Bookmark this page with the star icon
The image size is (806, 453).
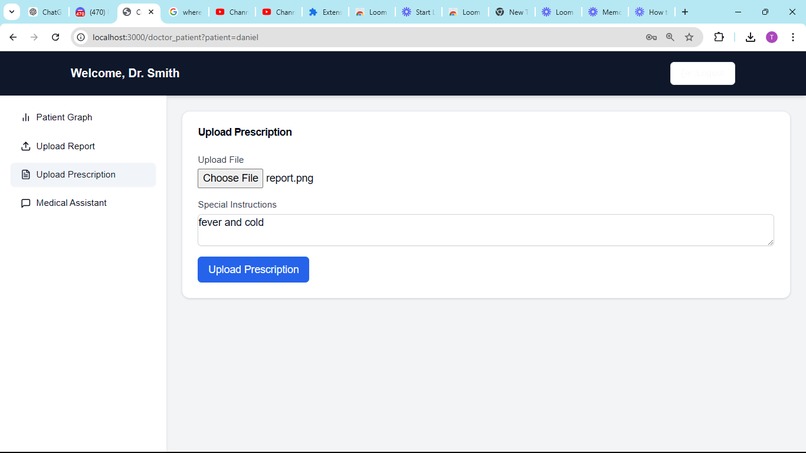click(689, 37)
